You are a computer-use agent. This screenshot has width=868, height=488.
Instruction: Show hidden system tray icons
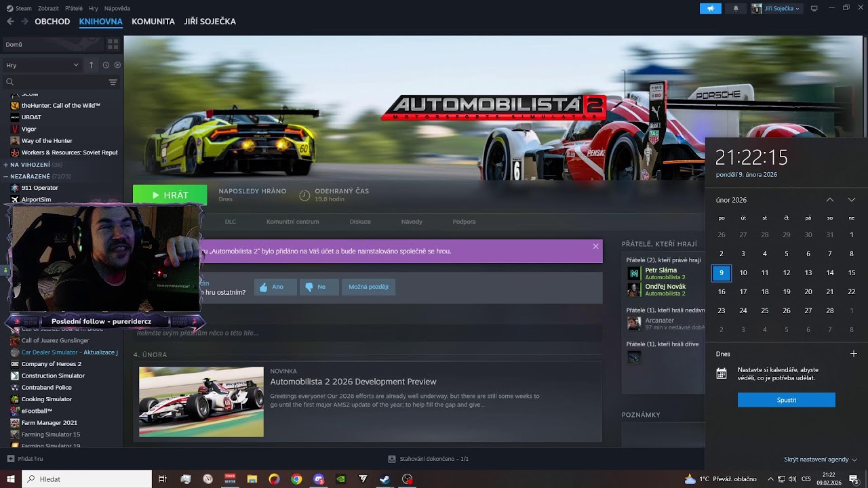click(770, 479)
